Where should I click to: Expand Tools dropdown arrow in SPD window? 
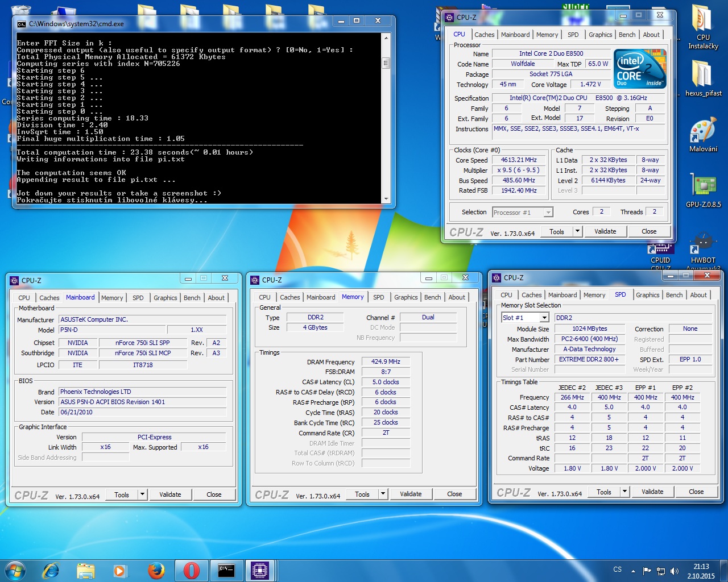pyautogui.click(x=624, y=492)
